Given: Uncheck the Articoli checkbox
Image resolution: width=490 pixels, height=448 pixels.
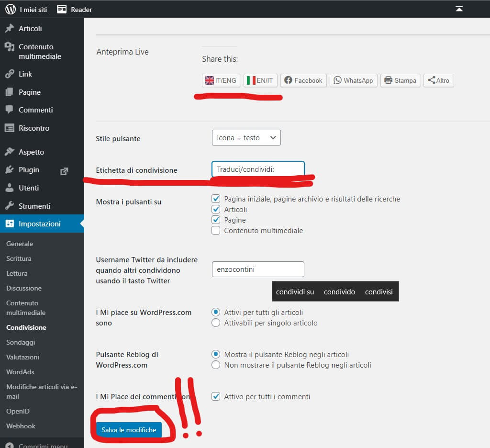Looking at the screenshot, I should pos(216,209).
